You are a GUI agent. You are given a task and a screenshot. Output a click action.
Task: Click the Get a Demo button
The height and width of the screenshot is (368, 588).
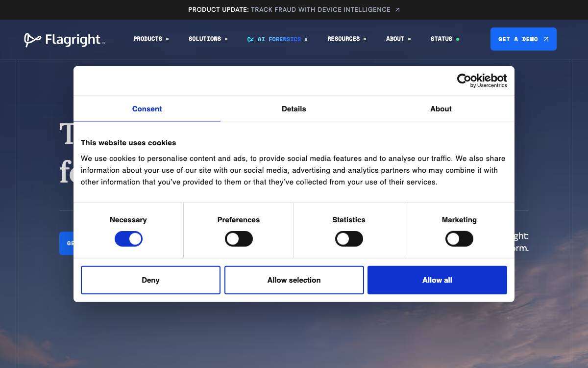click(x=523, y=39)
